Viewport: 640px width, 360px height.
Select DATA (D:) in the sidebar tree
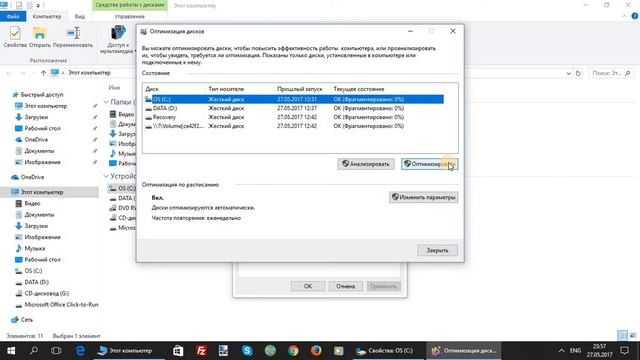pos(36,282)
